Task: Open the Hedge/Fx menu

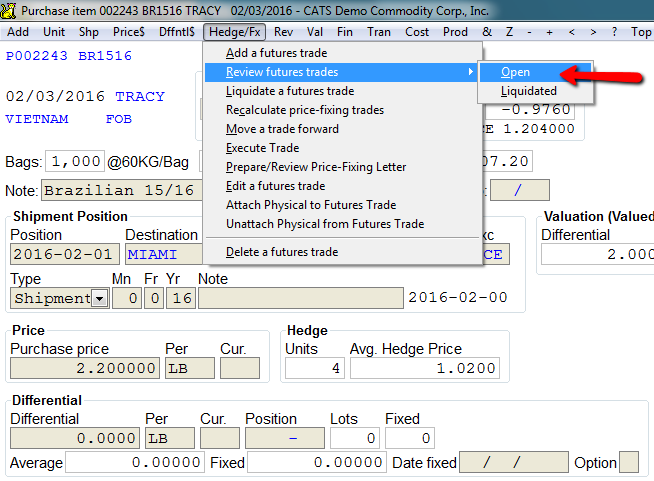Action: coord(234,32)
